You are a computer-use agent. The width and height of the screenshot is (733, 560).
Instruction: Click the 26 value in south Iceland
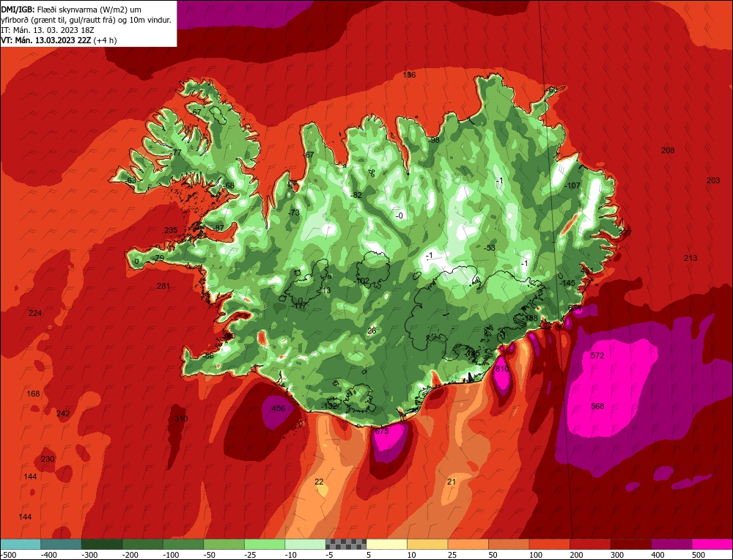tap(372, 331)
